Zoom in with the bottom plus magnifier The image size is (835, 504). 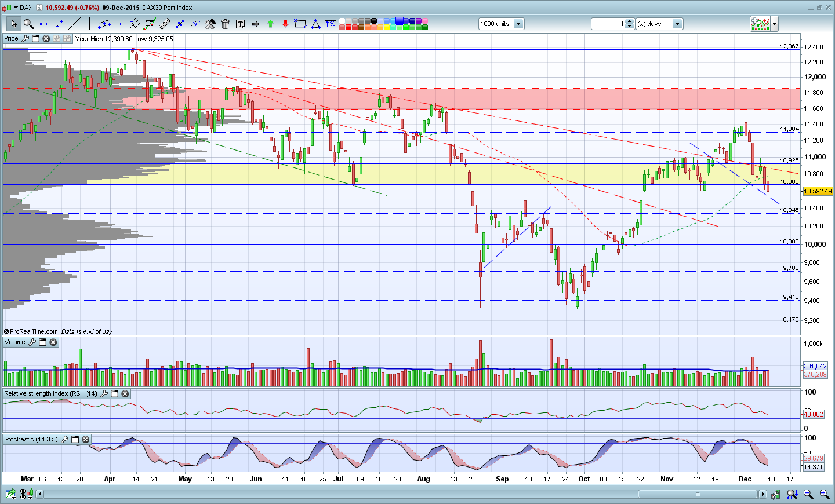click(824, 494)
